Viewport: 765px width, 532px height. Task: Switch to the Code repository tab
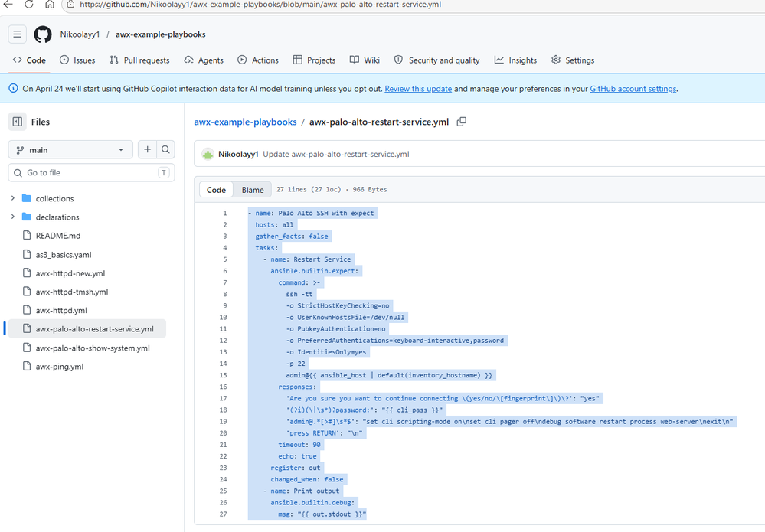(30, 60)
